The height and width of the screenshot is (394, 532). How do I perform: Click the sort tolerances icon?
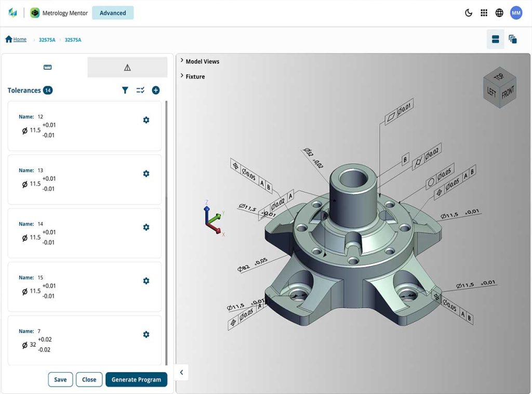[x=140, y=90]
